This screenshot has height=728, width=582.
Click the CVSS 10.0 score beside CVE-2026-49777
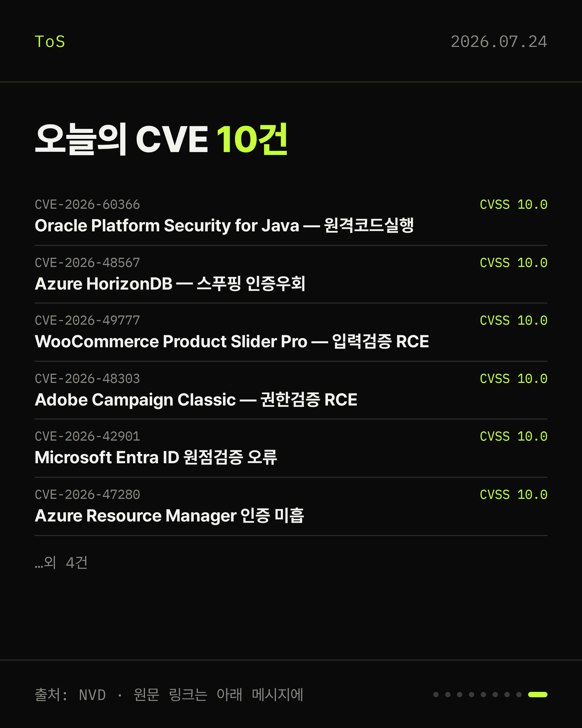coord(514,320)
